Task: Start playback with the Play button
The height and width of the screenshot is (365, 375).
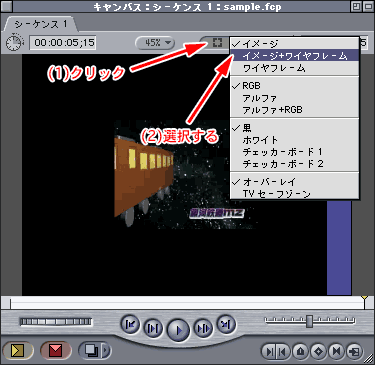Action: (x=178, y=330)
